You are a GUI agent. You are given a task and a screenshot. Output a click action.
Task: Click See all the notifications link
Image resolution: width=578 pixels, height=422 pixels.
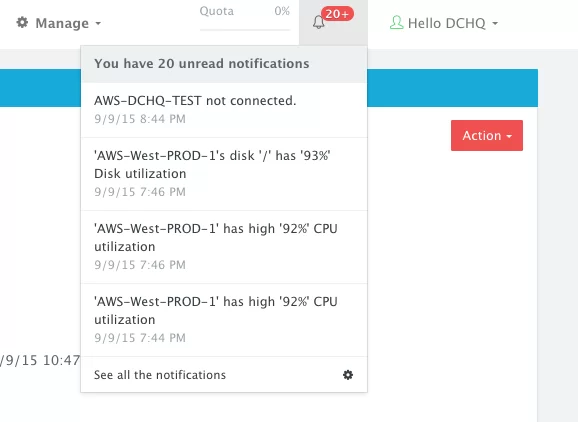click(x=160, y=375)
